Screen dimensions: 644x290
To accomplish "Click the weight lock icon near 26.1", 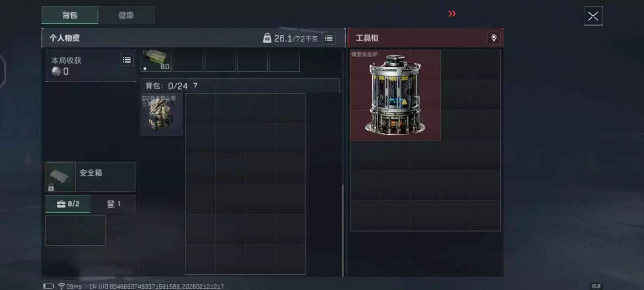I will 267,38.
